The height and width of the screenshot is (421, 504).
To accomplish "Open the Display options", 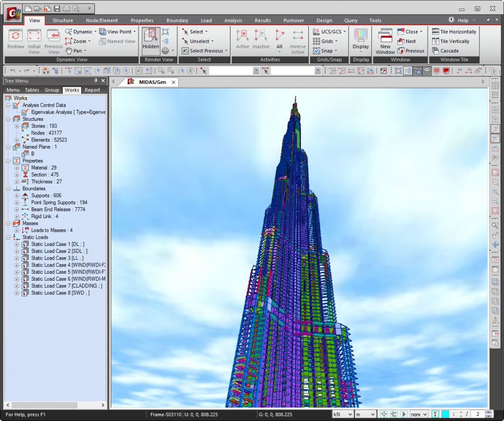I will pos(361,41).
